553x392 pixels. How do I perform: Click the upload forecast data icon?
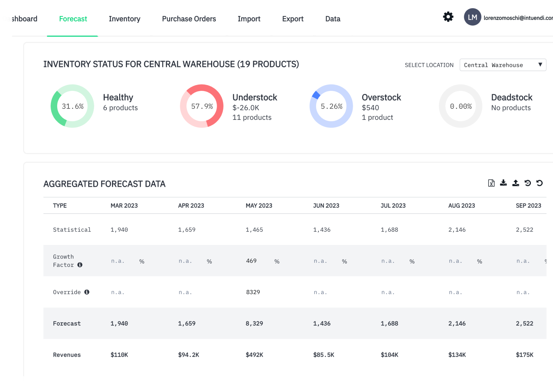pos(516,183)
